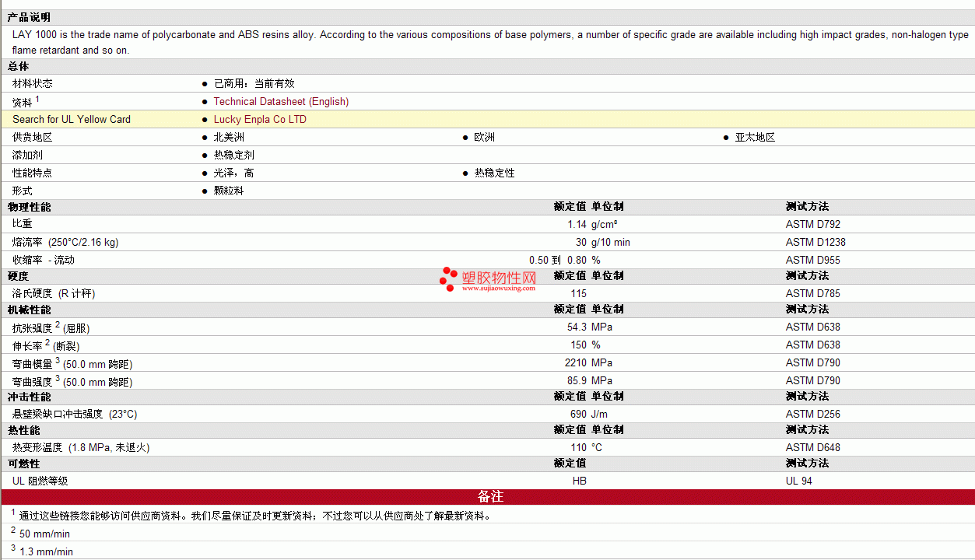Click the elongation value 150

point(578,345)
